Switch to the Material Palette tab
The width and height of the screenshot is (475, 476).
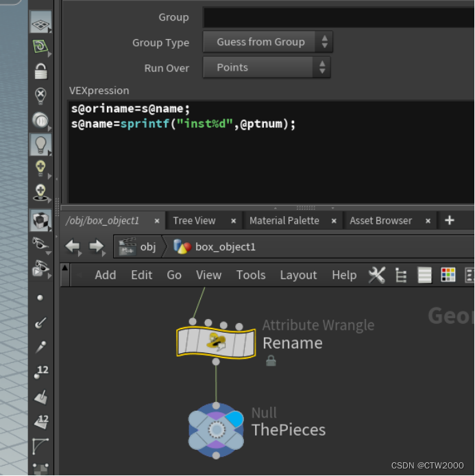[284, 221]
